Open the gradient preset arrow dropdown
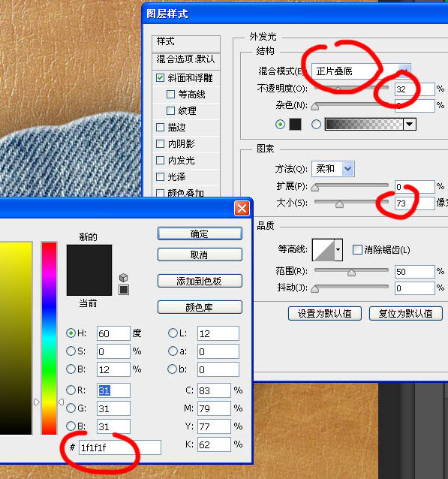The width and height of the screenshot is (448, 479). (x=410, y=125)
